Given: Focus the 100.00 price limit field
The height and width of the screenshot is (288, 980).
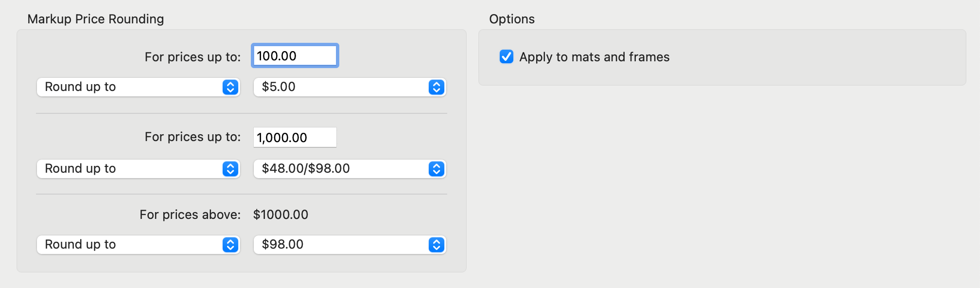Looking at the screenshot, I should point(295,56).
